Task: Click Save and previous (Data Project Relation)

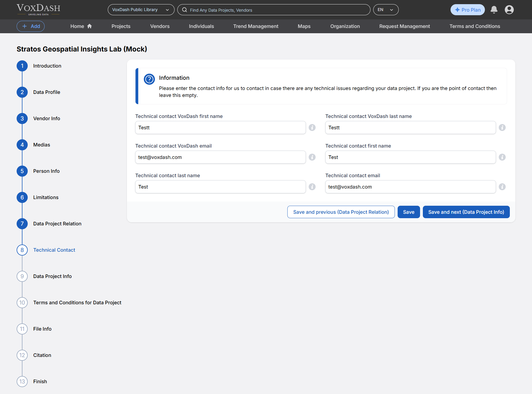Action: [341, 212]
